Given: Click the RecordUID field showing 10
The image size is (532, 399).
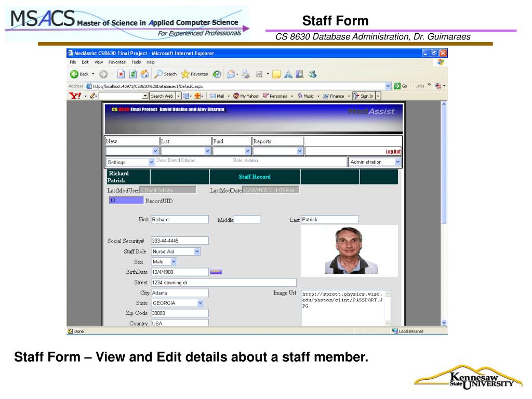Looking at the screenshot, I should click(x=126, y=201).
